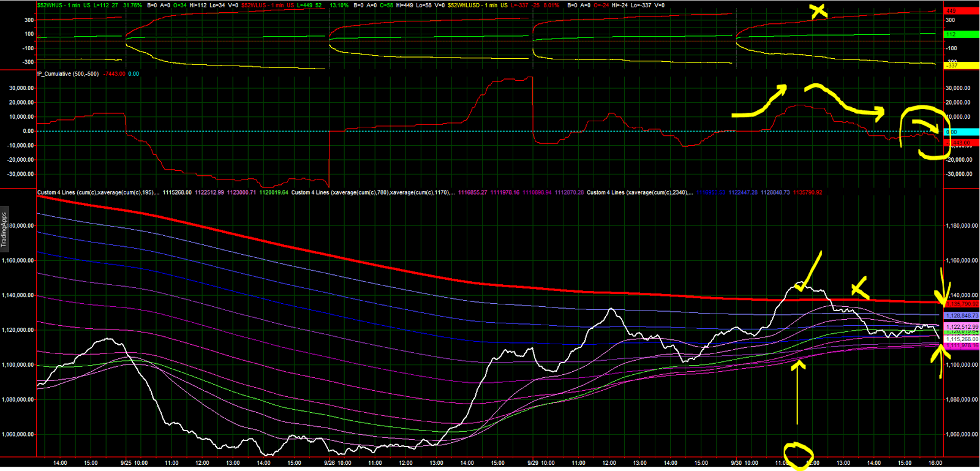The width and height of the screenshot is (980, 471).
Task: Click the red $52WLUS symbol label
Action: [254, 5]
